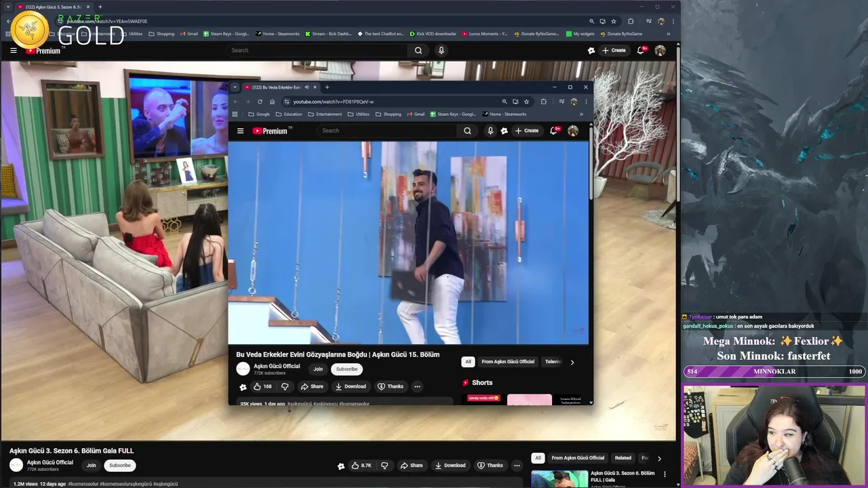868x488 pixels.
Task: Click the search field in front YouTube window
Action: (387, 131)
